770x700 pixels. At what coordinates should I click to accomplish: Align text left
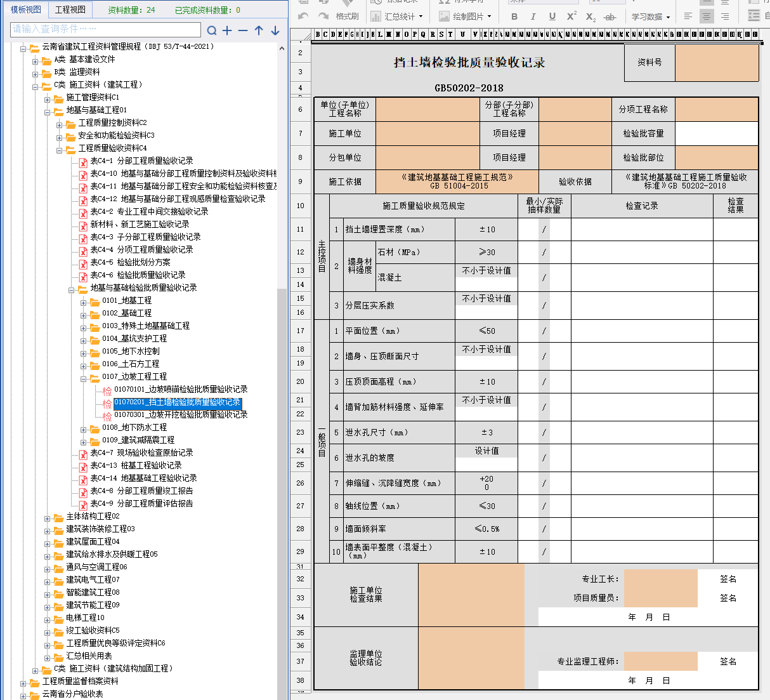coord(688,16)
